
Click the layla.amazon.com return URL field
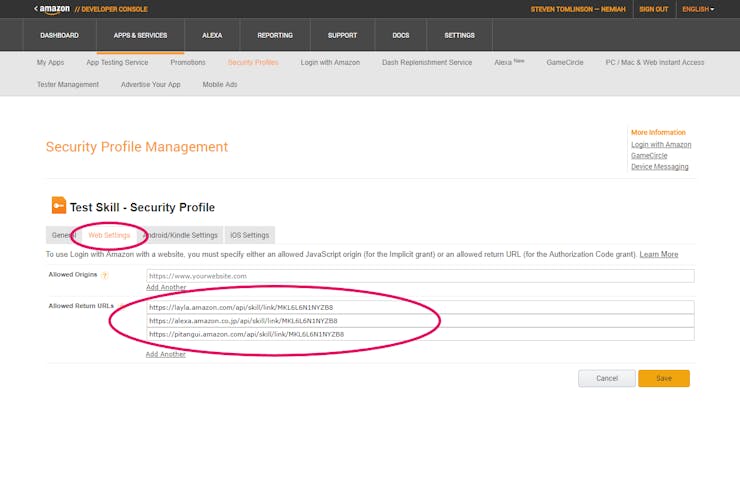tap(420, 307)
